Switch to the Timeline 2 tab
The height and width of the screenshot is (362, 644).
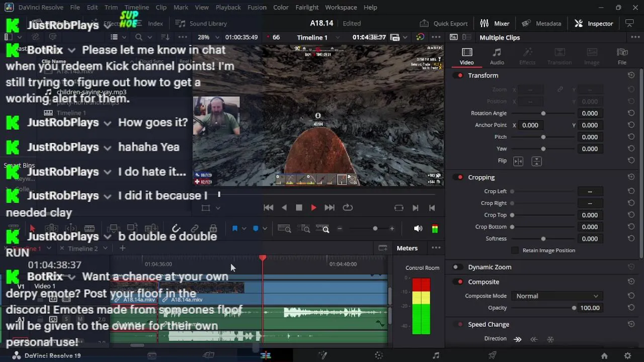click(83, 248)
